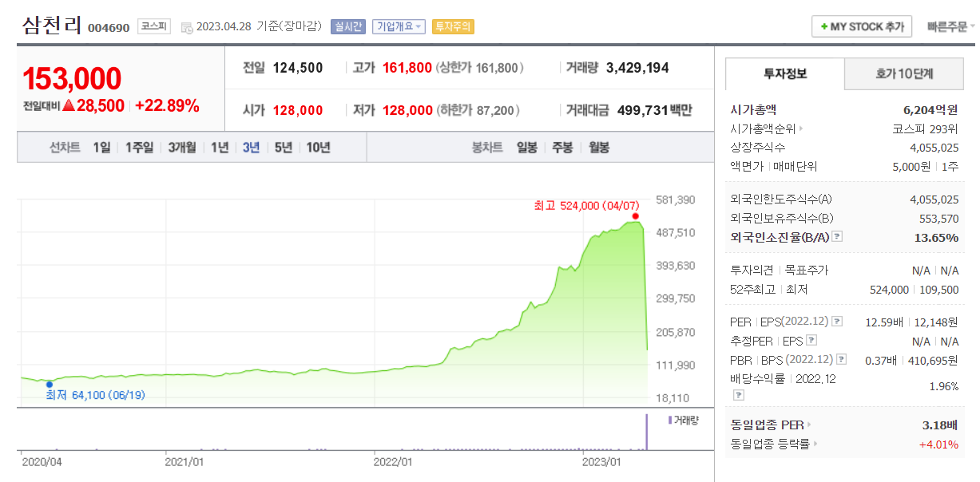
Task: Click the +22.89% change rate
Action: tap(167, 105)
